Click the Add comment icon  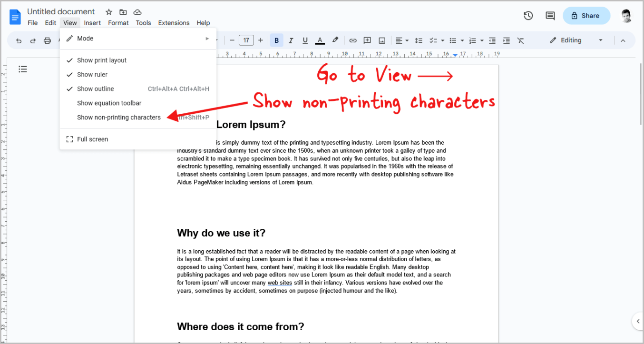pyautogui.click(x=367, y=40)
